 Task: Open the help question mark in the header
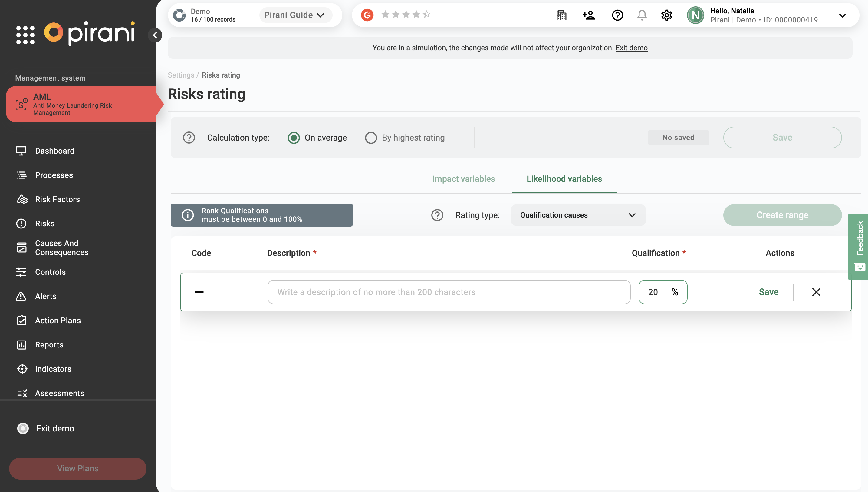(x=617, y=15)
